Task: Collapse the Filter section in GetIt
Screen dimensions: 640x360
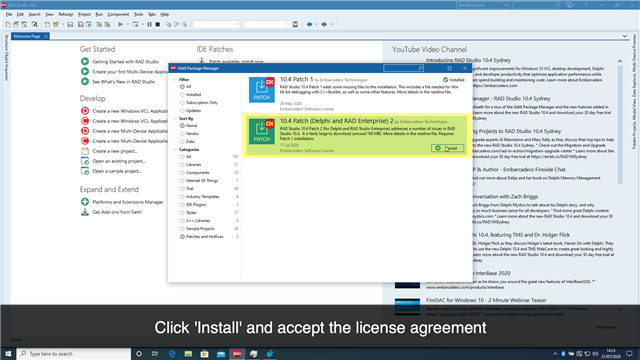Action: coord(176,80)
